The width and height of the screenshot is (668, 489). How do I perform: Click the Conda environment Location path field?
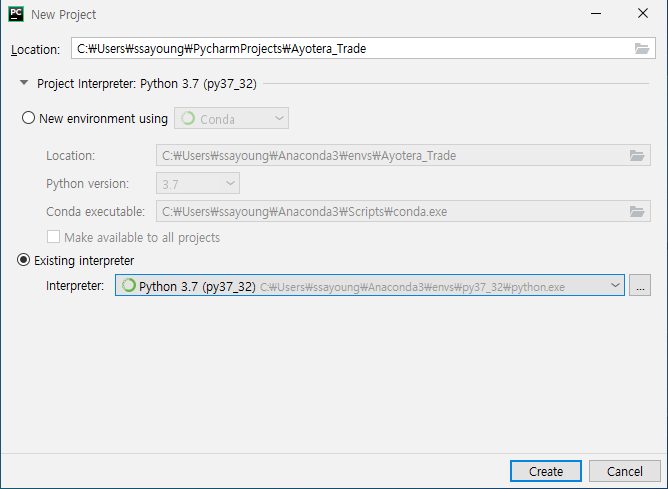(403, 155)
